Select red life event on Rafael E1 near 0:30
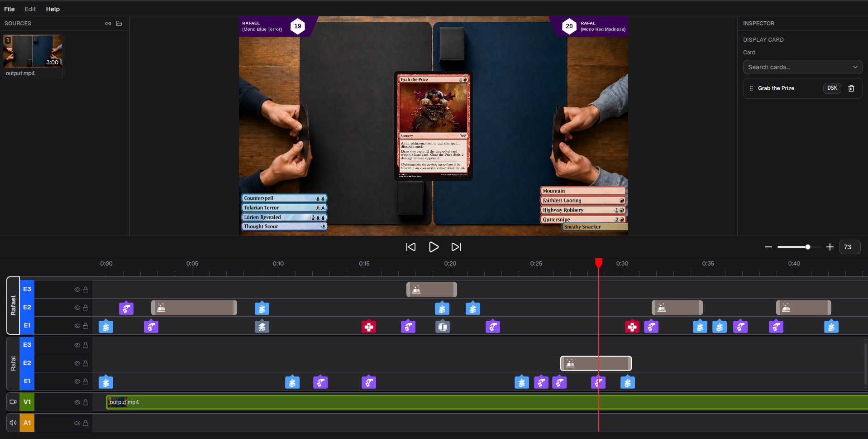Screen dimensions: 868x439 click(x=632, y=327)
